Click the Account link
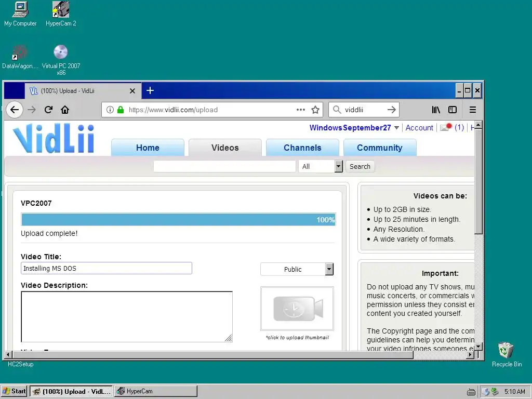 click(x=419, y=128)
